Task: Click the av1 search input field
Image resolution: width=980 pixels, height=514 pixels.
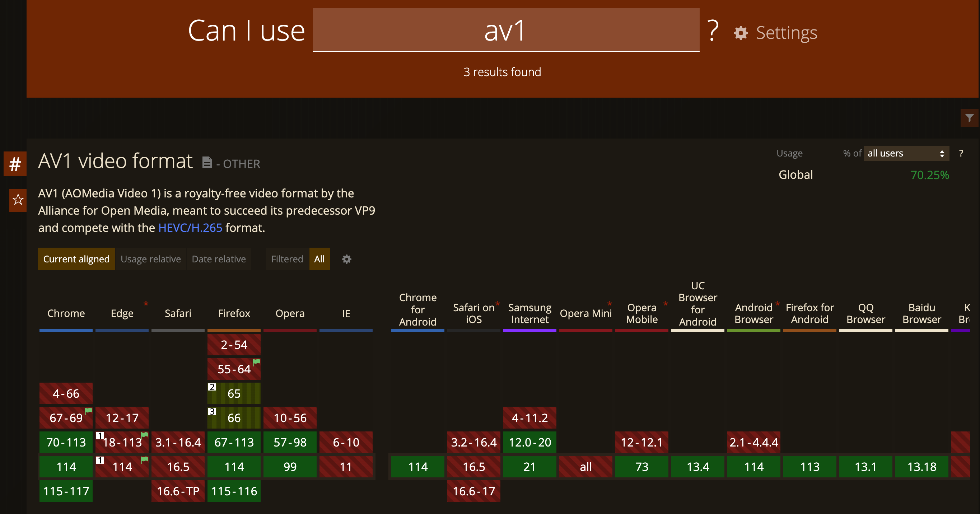Action: click(506, 30)
